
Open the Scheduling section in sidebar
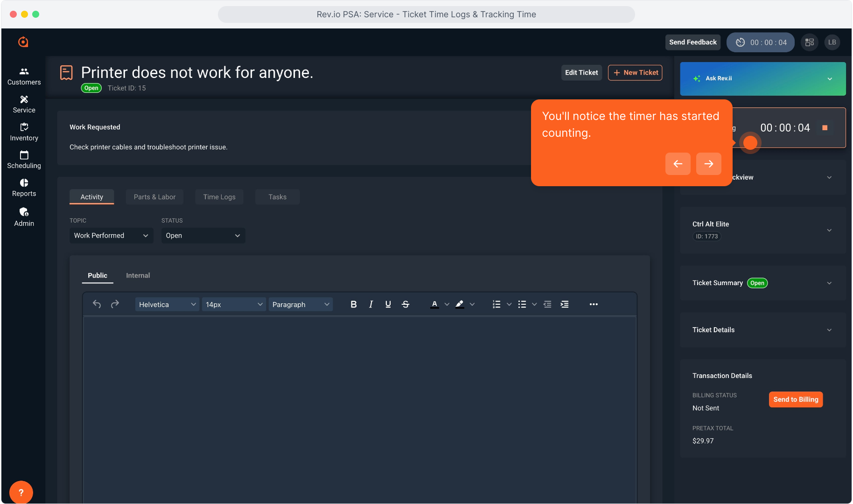(x=24, y=160)
